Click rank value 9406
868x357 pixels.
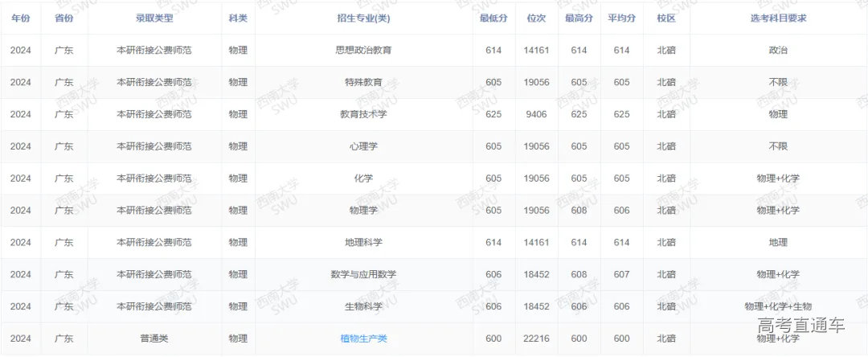[536, 114]
